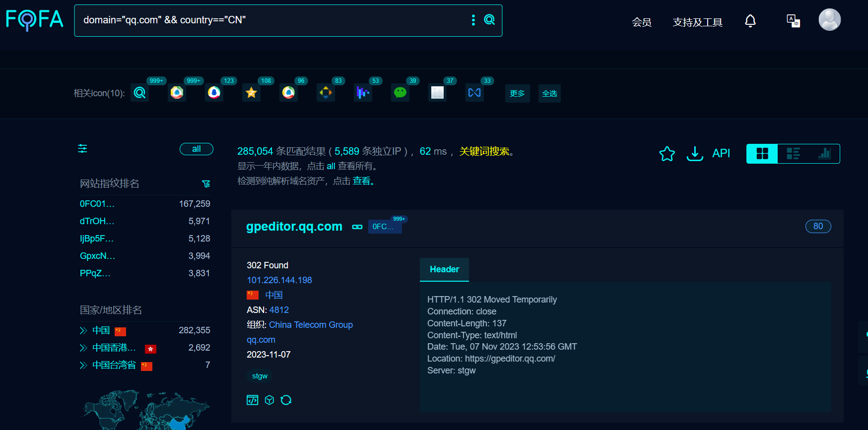The width and height of the screenshot is (868, 430).
Task: Switch to list view layout
Action: [x=793, y=154]
